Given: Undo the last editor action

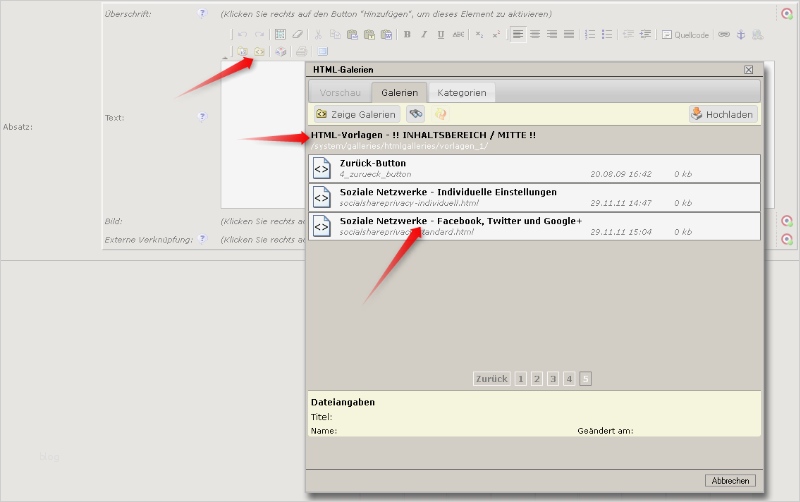Looking at the screenshot, I should coord(242,35).
